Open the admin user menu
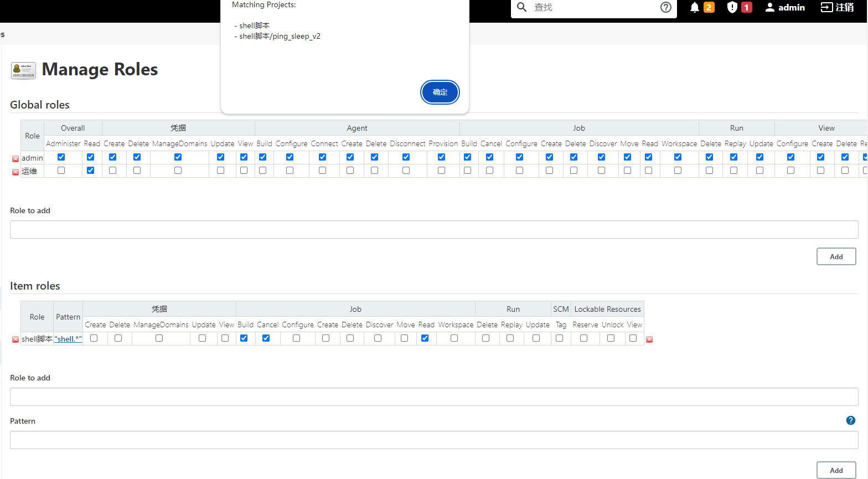This screenshot has height=479, width=868. point(785,7)
